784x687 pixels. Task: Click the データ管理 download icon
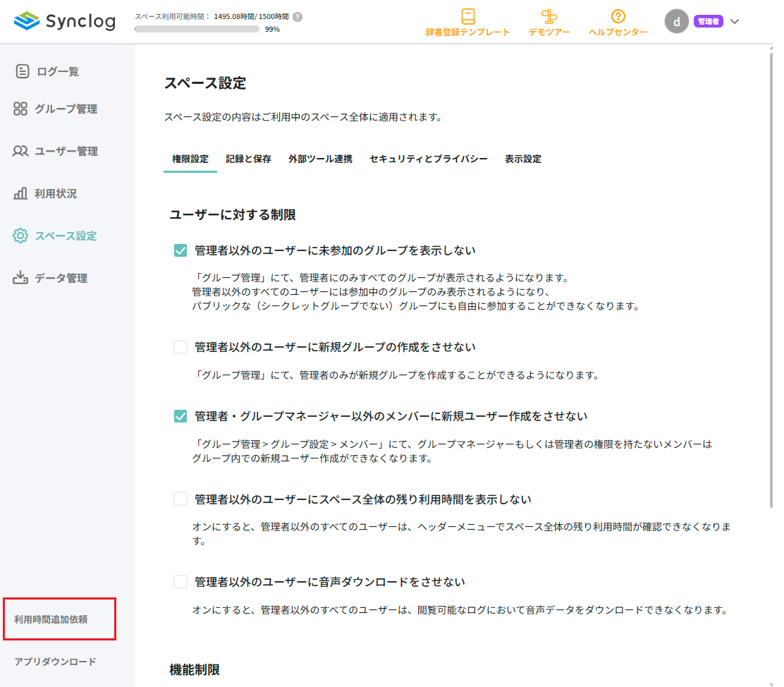[x=20, y=277]
